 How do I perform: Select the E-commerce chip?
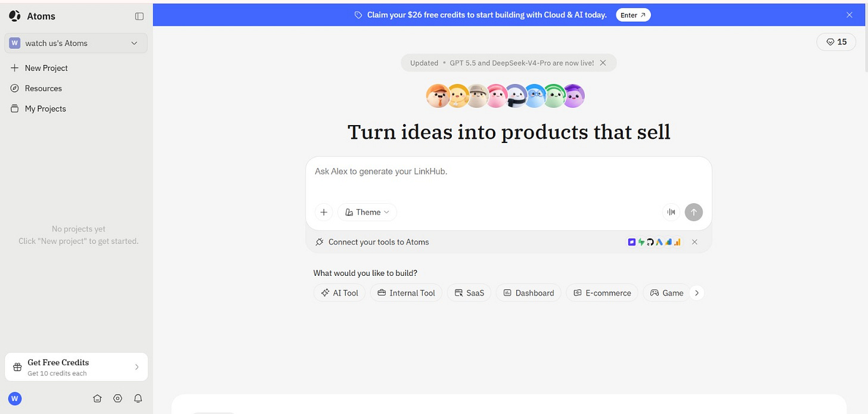click(x=602, y=292)
